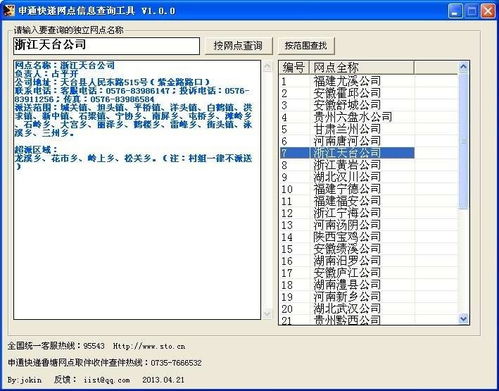
Task: Select 湖北武汉公司 row
Action: click(347, 309)
